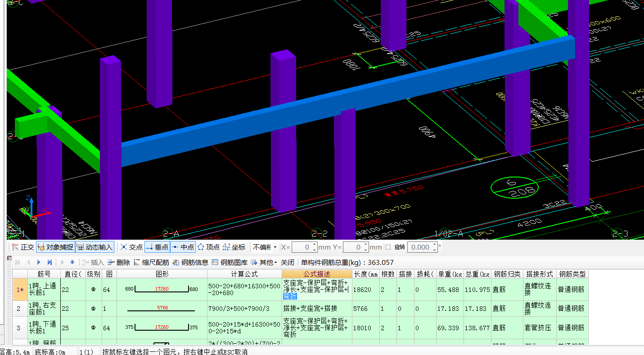The height and width of the screenshot is (355, 644).
Task: Select the 筋号 column header
Action: [x=44, y=274]
